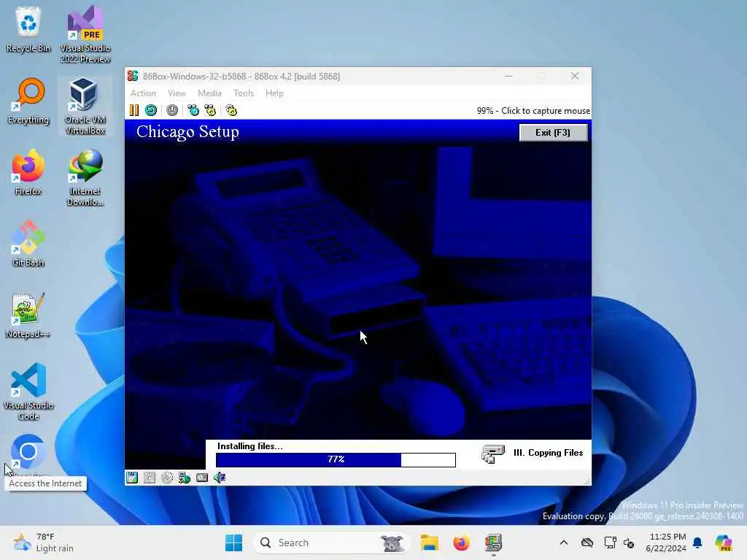
Task: Click the hard reset toolbar icon
Action: point(151,111)
